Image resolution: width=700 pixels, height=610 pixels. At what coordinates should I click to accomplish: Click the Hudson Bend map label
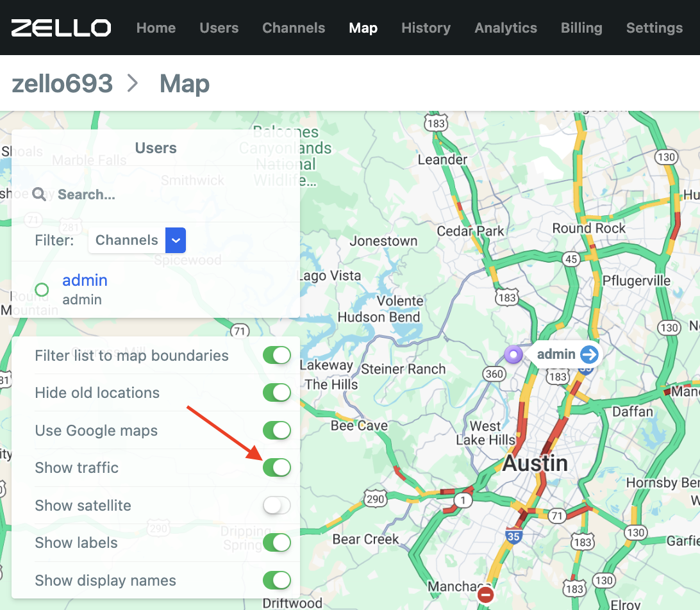click(379, 317)
